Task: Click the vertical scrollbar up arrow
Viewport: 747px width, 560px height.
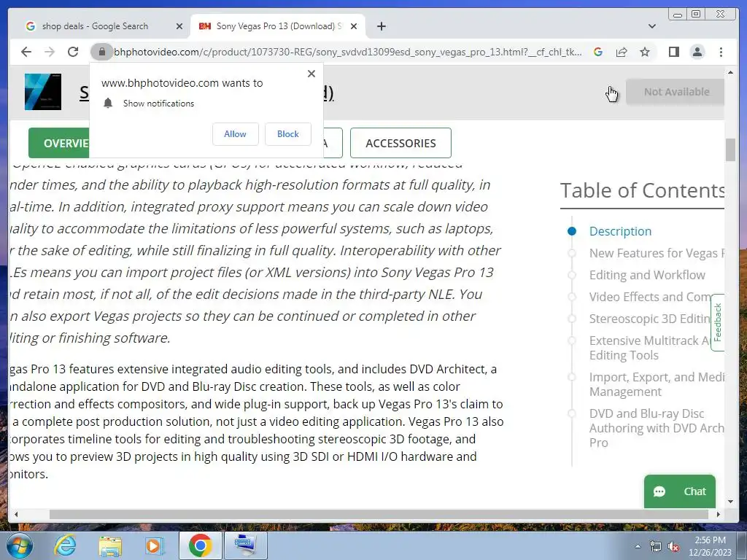Action: pos(731,72)
